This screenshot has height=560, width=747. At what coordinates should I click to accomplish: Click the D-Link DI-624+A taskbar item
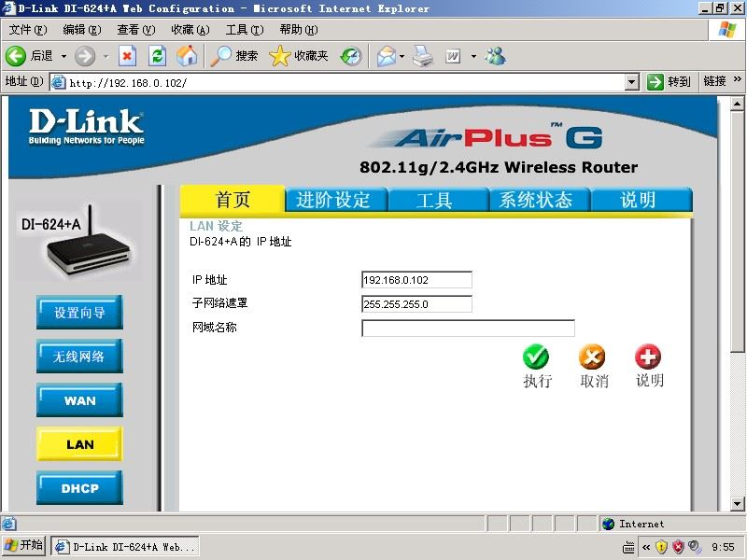[x=125, y=546]
